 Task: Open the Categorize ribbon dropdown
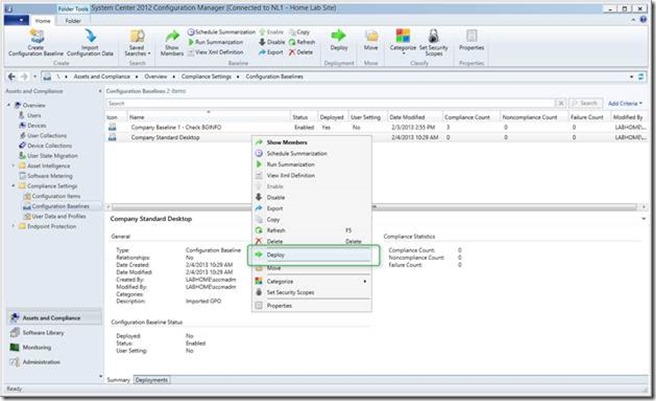click(403, 42)
